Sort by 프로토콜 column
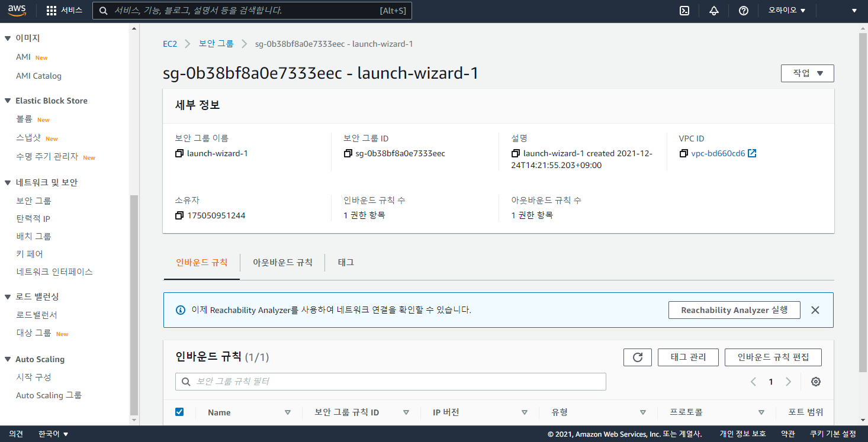This screenshot has width=868, height=442. (x=761, y=412)
